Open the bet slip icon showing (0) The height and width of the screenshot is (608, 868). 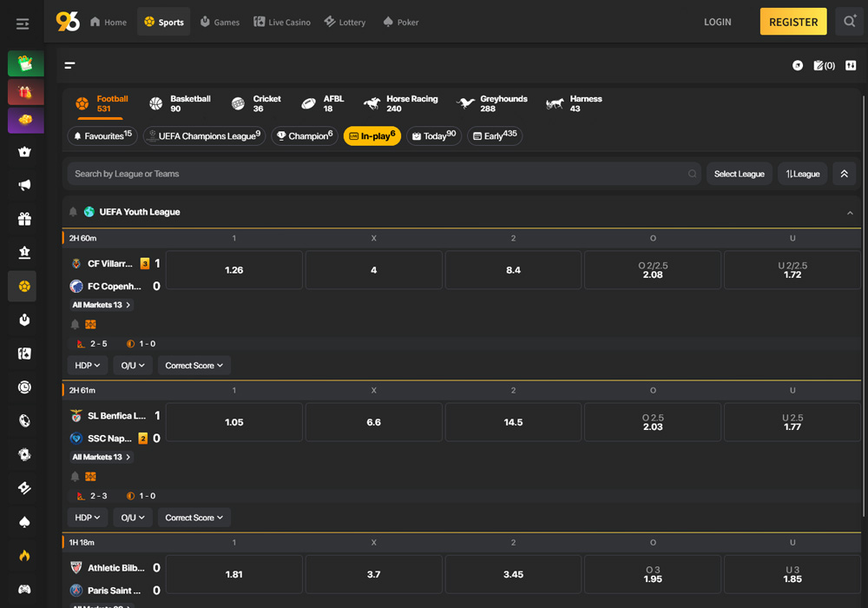[x=824, y=65]
